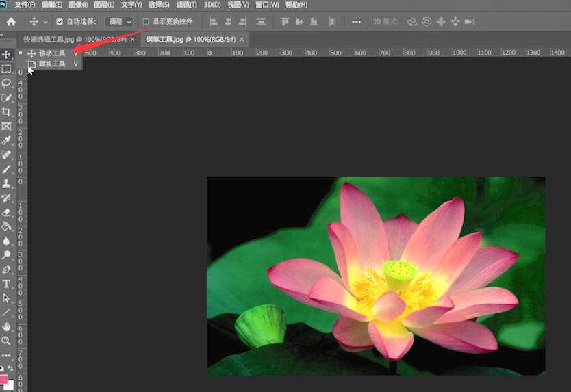The height and width of the screenshot is (392, 571).
Task: Click align vertical centers icon
Action: tap(299, 22)
